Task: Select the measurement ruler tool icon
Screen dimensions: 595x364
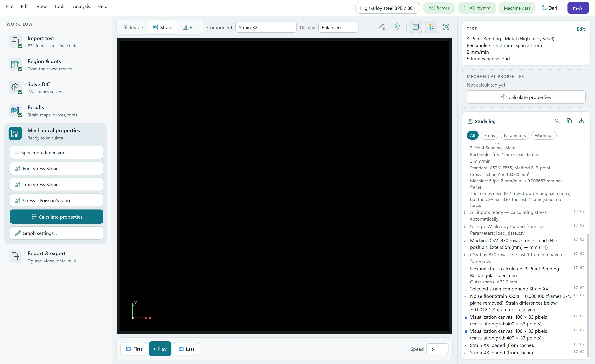Action: [382, 27]
